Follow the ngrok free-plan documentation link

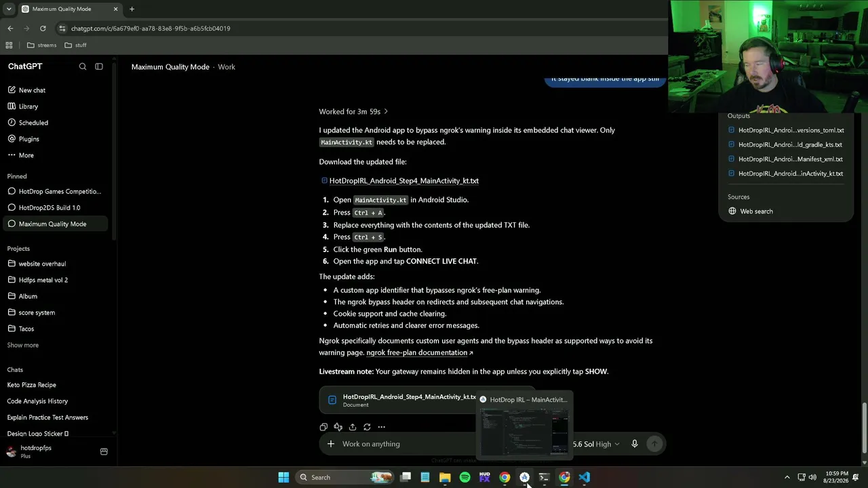[420, 352]
